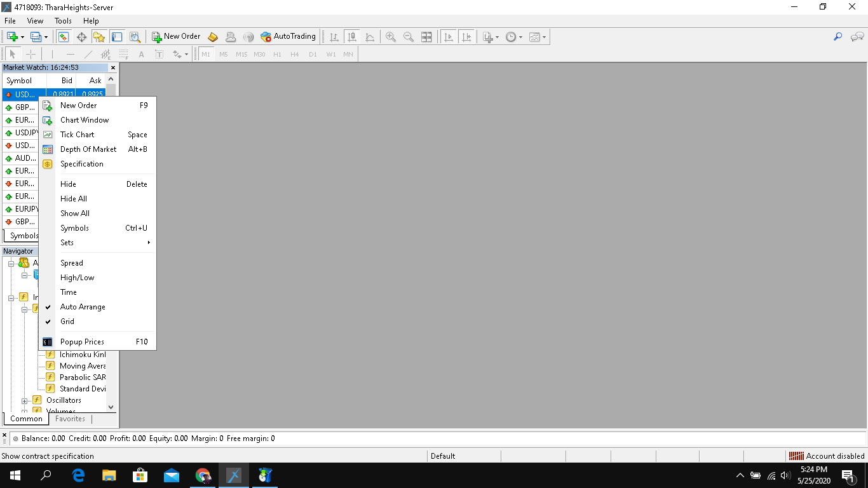The height and width of the screenshot is (488, 868).
Task: Open the Market Watch panel icon
Action: [x=64, y=37]
